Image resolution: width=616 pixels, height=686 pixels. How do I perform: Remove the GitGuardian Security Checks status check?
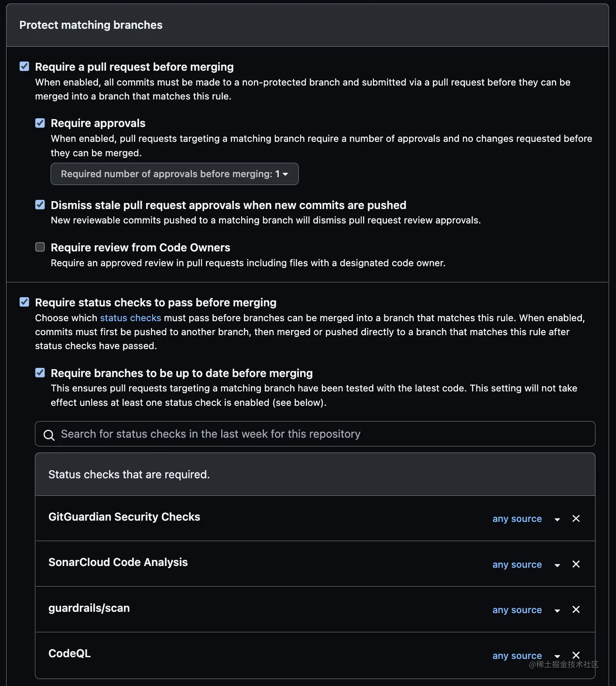tap(576, 518)
